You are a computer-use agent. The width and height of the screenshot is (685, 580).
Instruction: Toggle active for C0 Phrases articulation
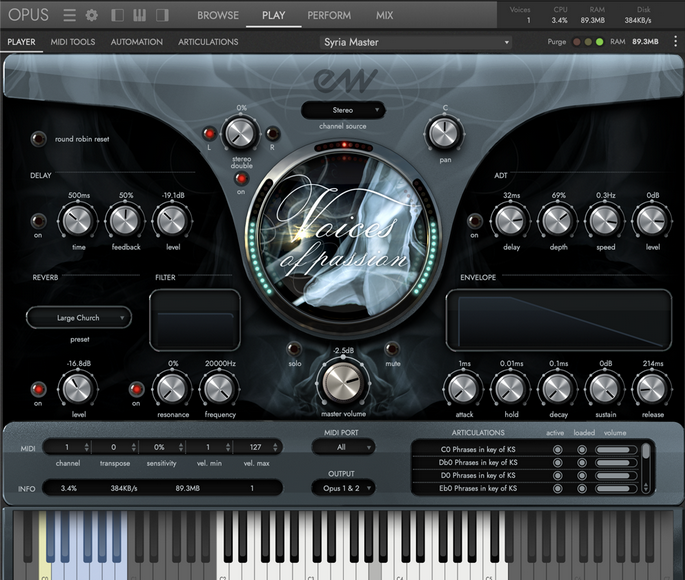(x=557, y=449)
